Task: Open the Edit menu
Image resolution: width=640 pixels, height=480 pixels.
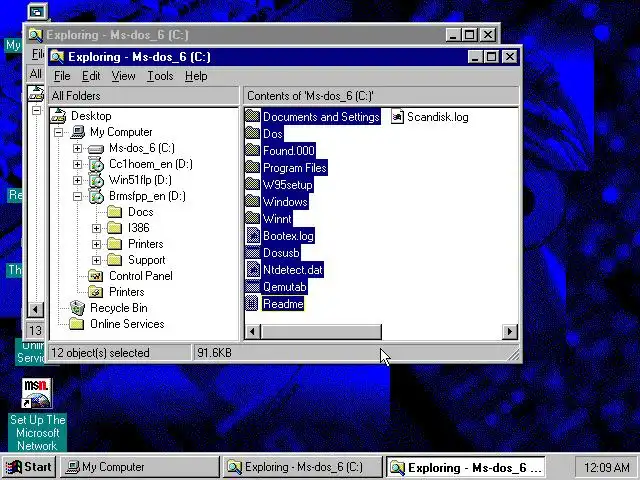Action: click(x=91, y=76)
